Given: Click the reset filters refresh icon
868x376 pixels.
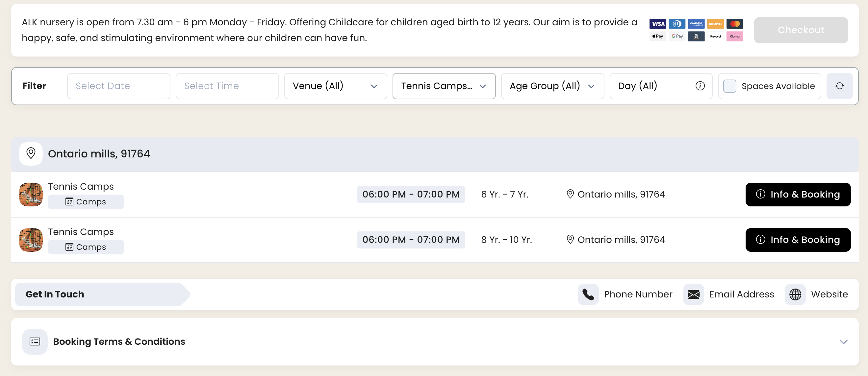Looking at the screenshot, I should (x=839, y=86).
